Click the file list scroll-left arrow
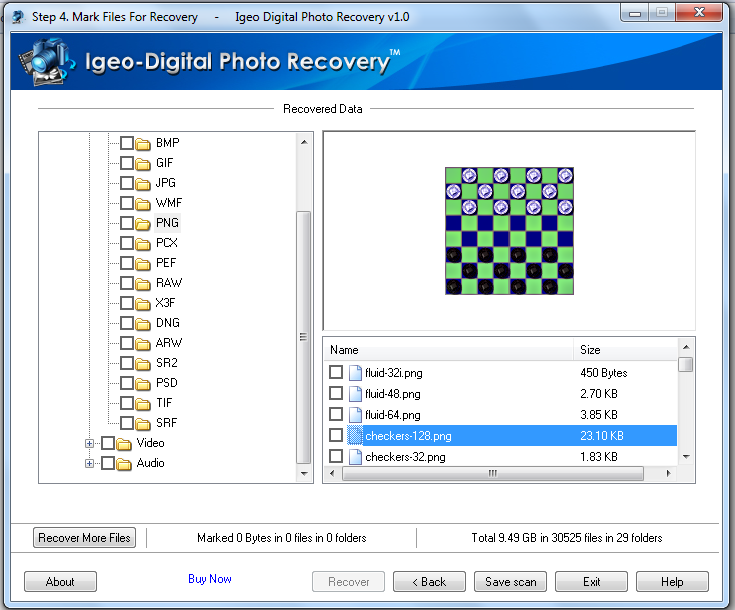 (x=332, y=474)
